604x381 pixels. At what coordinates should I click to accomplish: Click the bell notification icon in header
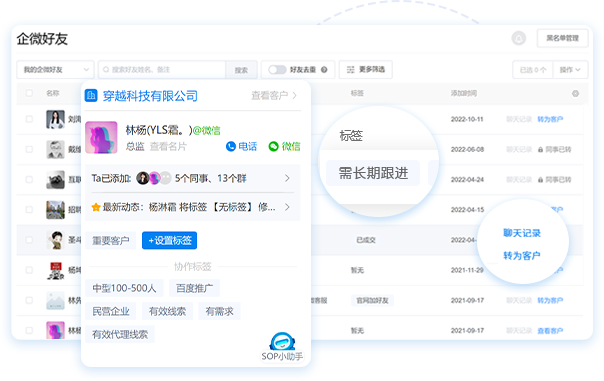518,38
